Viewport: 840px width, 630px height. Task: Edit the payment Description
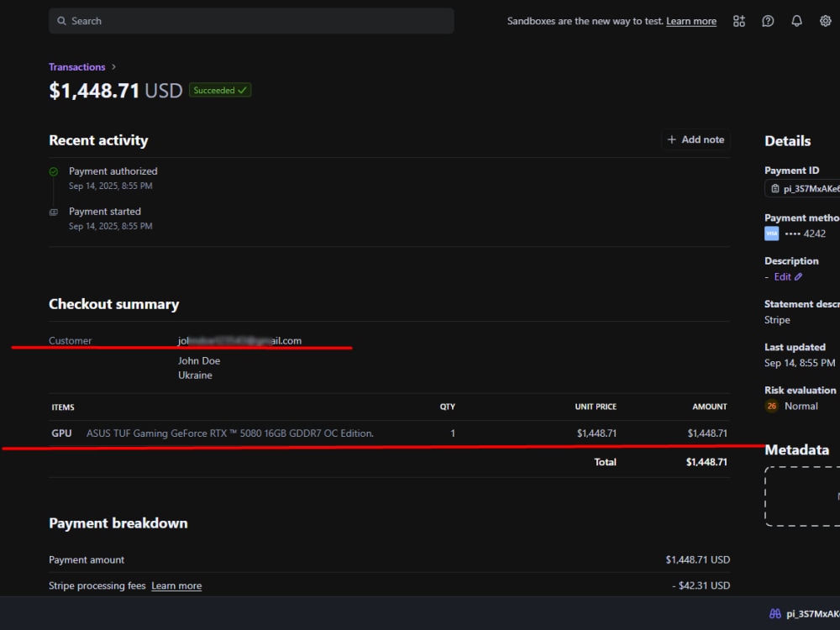pyautogui.click(x=788, y=277)
